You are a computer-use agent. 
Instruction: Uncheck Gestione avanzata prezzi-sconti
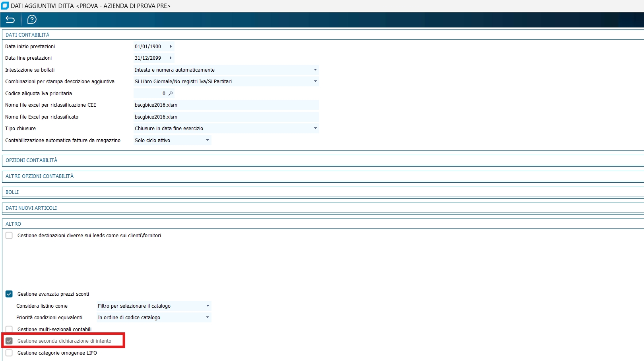click(9, 294)
